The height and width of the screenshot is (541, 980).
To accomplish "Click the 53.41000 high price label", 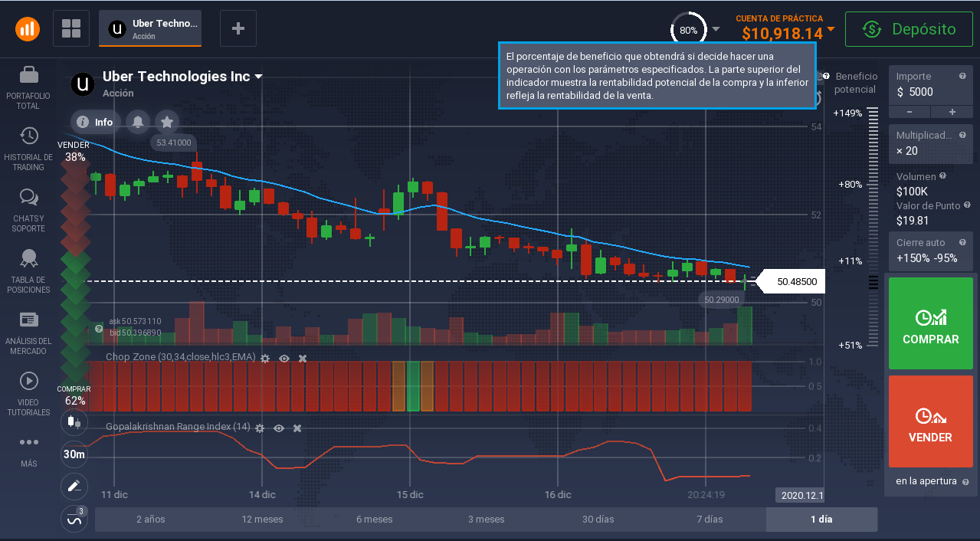I will [x=174, y=143].
